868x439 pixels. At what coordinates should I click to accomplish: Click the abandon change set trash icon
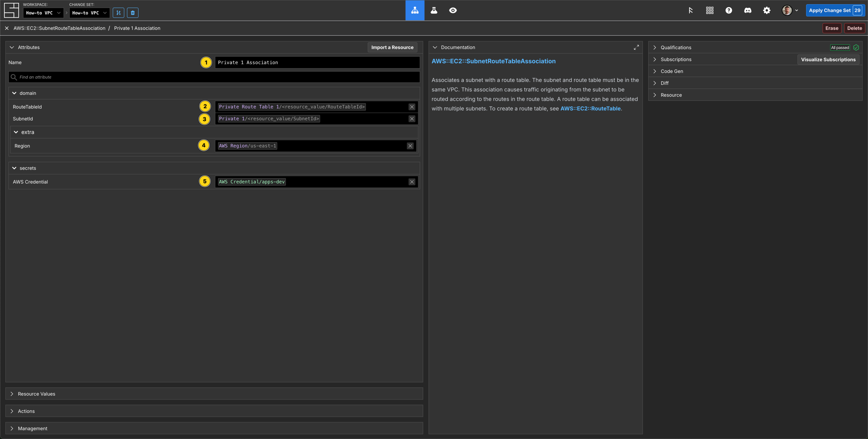pos(133,13)
